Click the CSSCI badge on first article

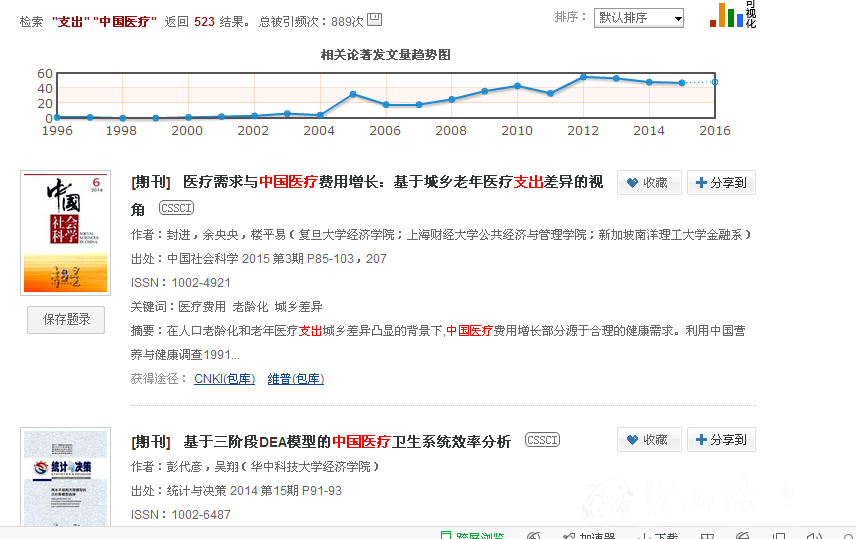click(176, 208)
